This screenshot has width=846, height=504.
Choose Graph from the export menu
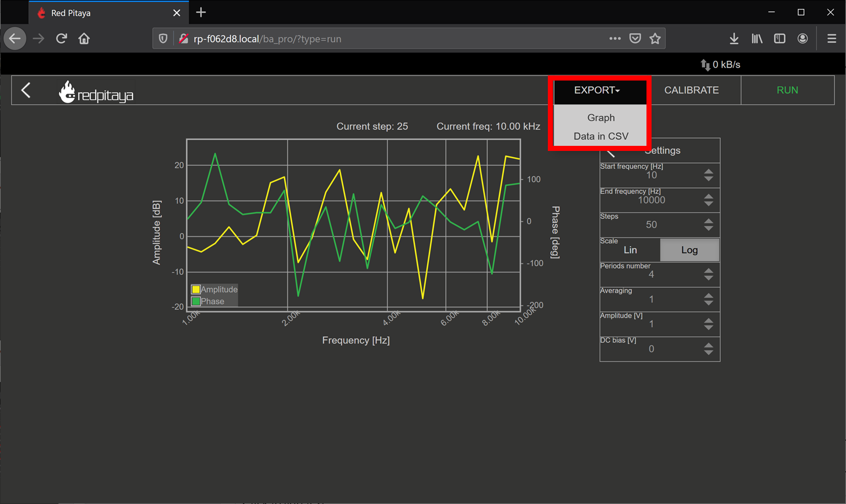tap(601, 118)
